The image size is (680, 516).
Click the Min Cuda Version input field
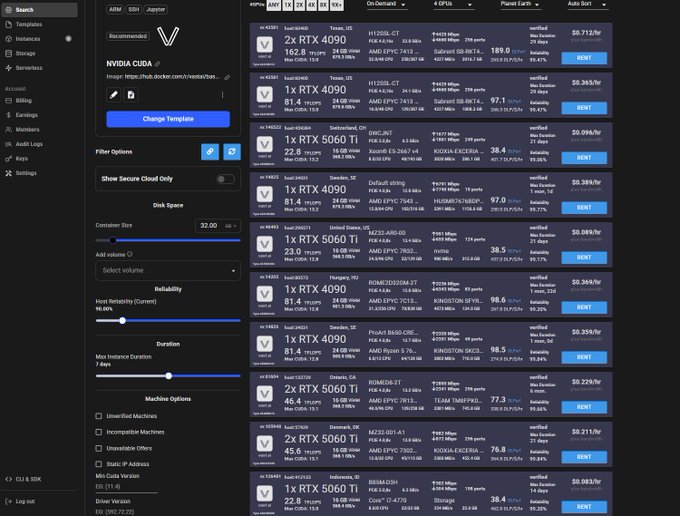pyautogui.click(x=126, y=487)
